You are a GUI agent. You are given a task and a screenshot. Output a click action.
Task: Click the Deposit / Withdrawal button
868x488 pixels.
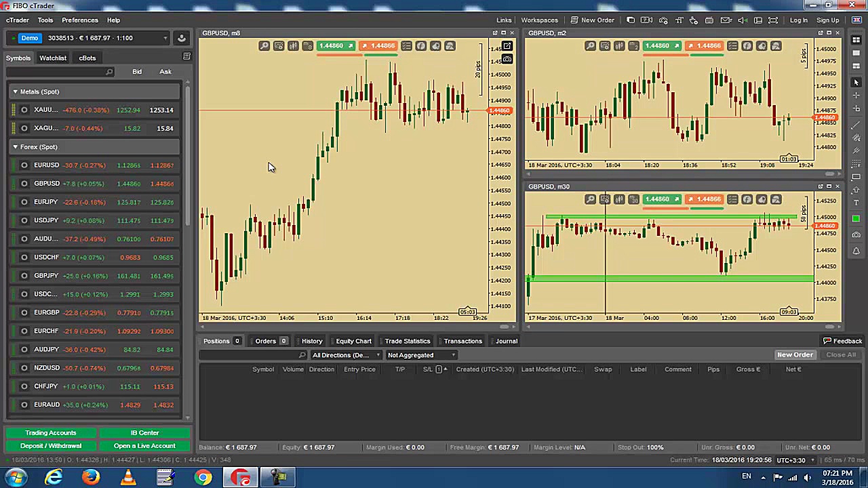pyautogui.click(x=51, y=446)
